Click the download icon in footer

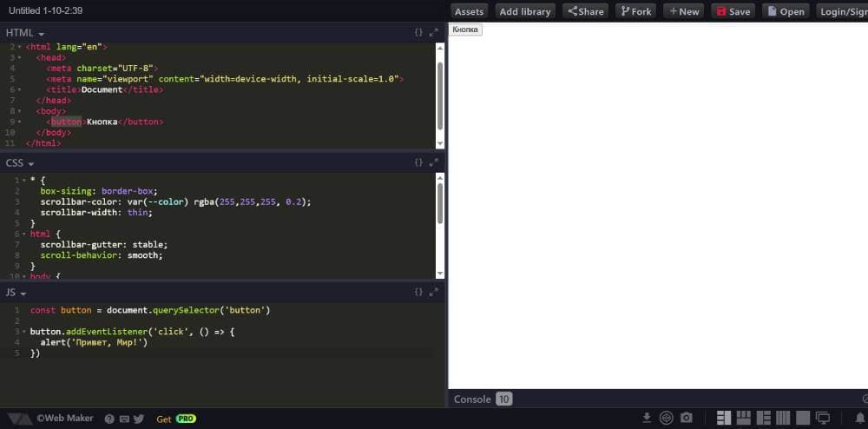click(x=647, y=418)
